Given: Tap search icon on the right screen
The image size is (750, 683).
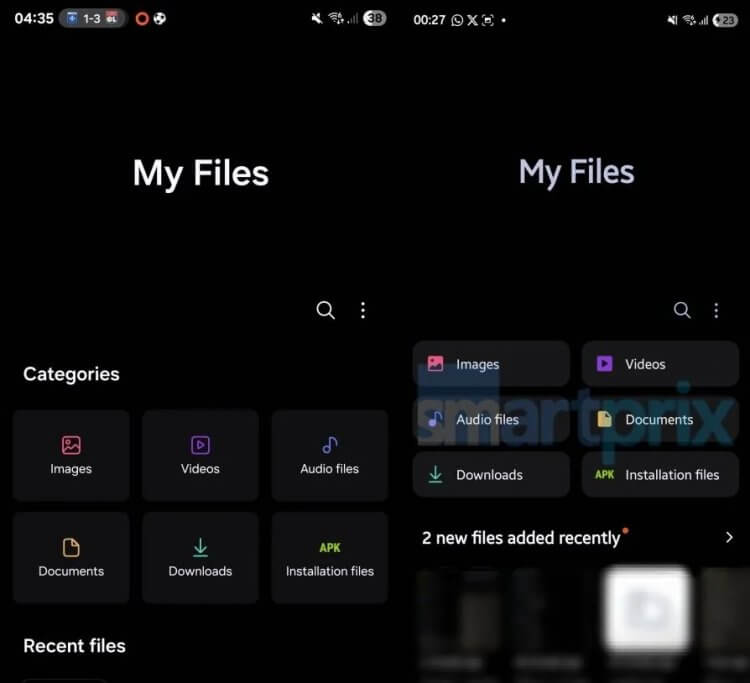Looking at the screenshot, I should tap(682, 310).
